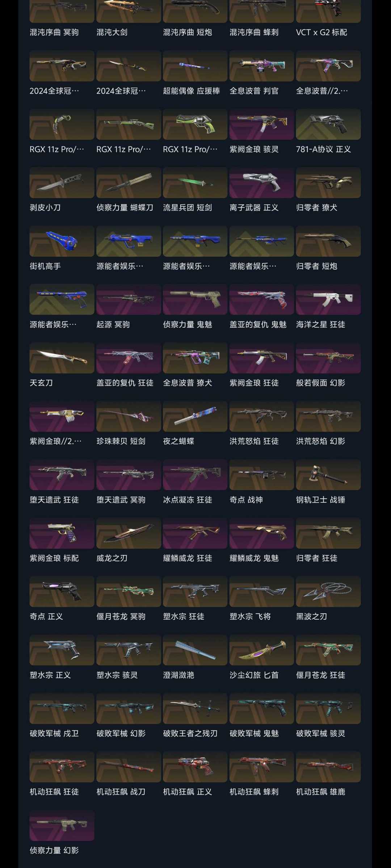Click the 黑波之刃 chained blade thumbnail
The height and width of the screenshot is (868, 391).
click(328, 592)
